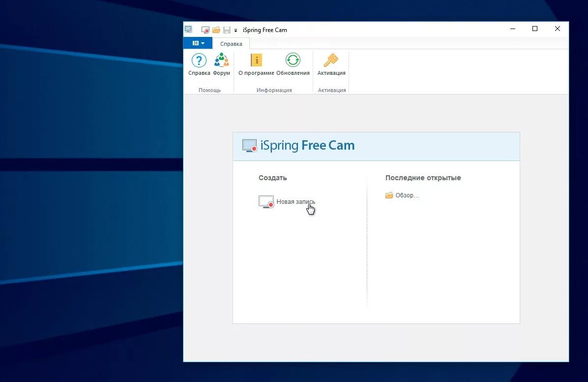This screenshot has width=588, height=382.
Task: Click the Последние открытые heading
Action: tap(423, 178)
